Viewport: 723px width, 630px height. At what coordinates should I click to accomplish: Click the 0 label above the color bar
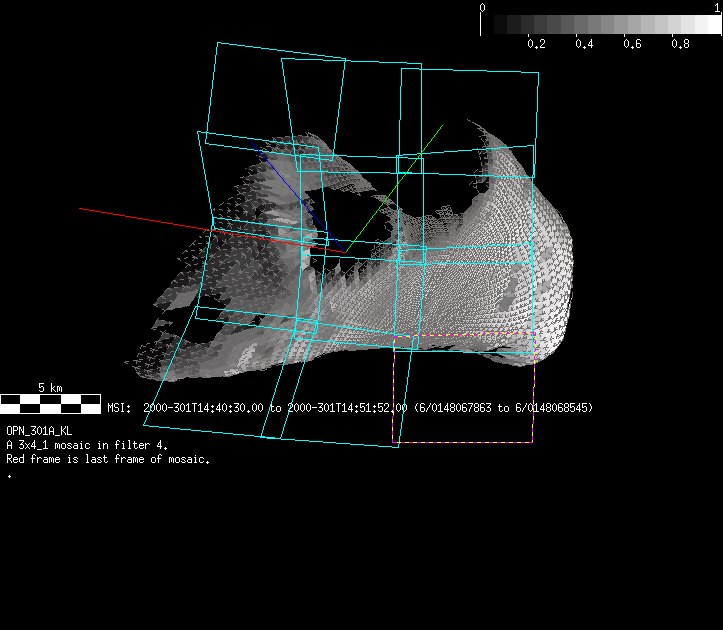(x=483, y=7)
